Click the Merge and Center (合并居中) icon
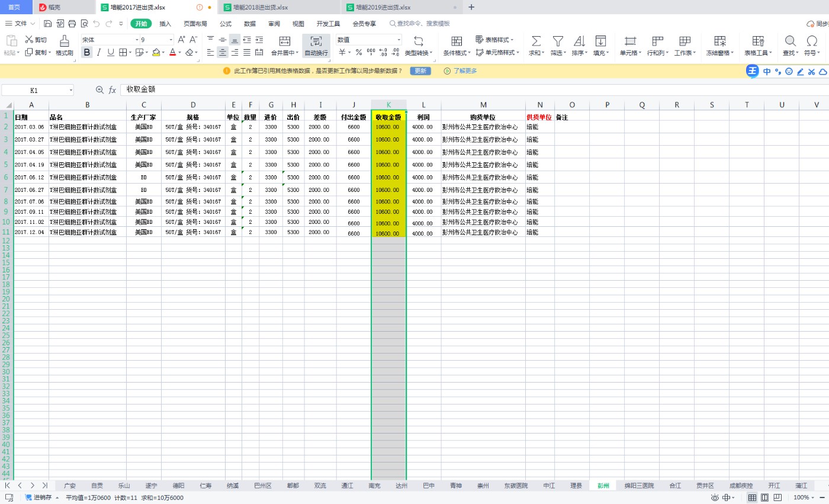 285,40
